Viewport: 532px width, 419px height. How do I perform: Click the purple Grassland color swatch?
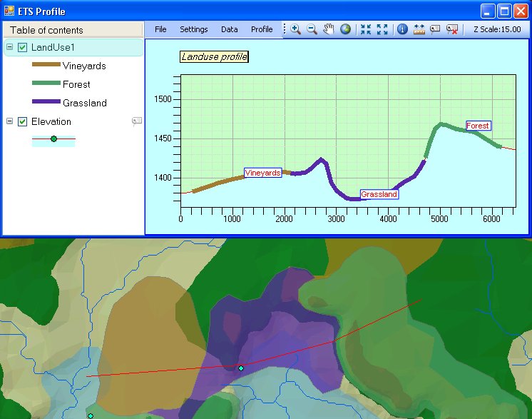point(44,103)
